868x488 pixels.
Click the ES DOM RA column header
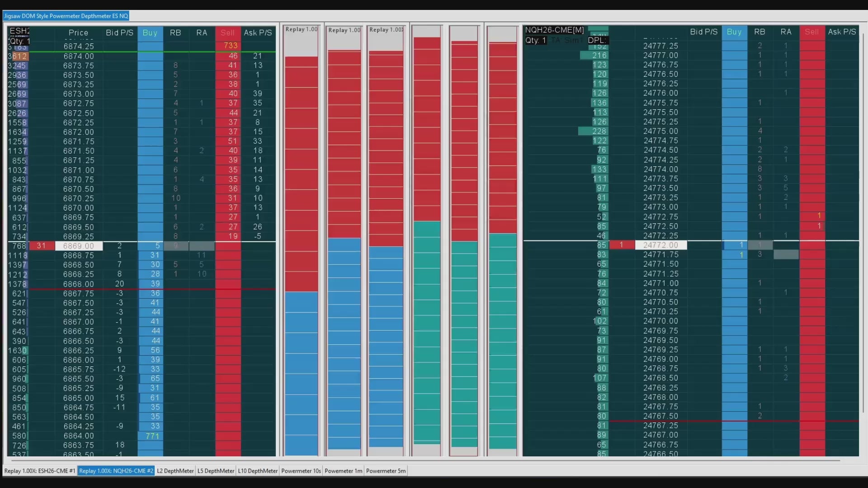[202, 33]
